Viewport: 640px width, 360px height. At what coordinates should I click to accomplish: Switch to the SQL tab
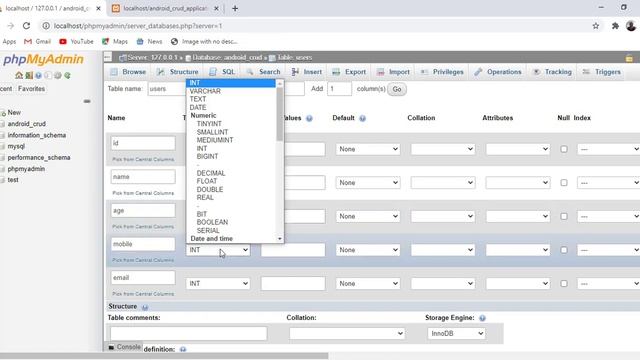(222, 72)
